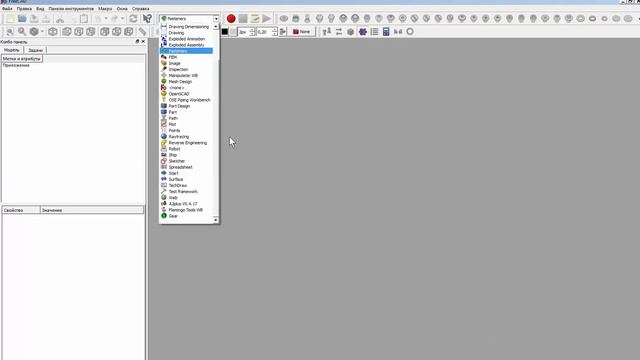Viewport: 640px width, 360px height.
Task: Set the Front view cube icon
Action: point(67,31)
